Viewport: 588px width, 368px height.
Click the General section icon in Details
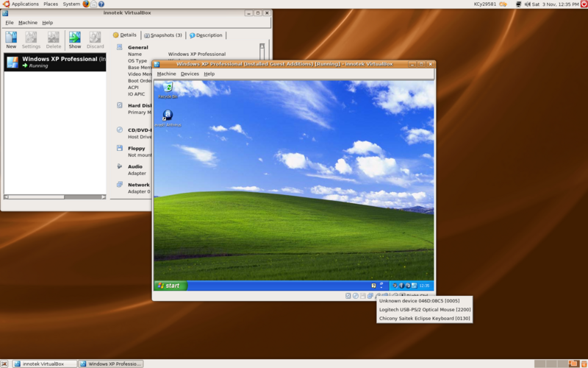(119, 47)
